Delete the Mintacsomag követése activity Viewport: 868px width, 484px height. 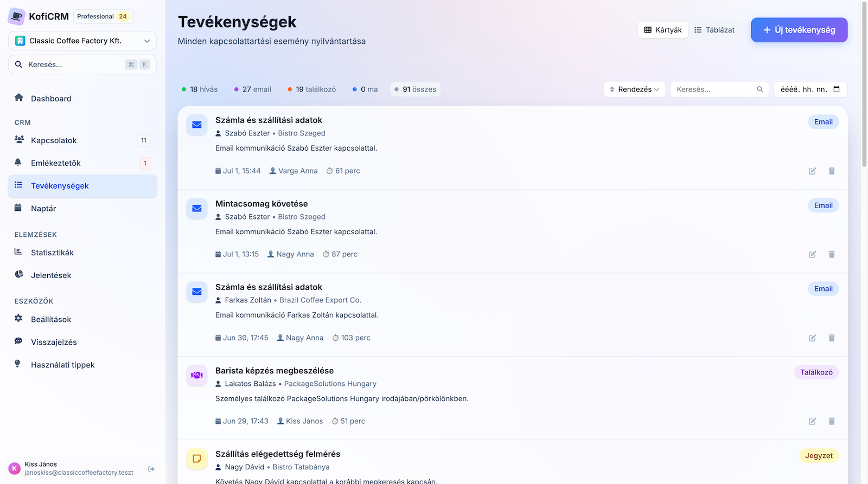[832, 254]
